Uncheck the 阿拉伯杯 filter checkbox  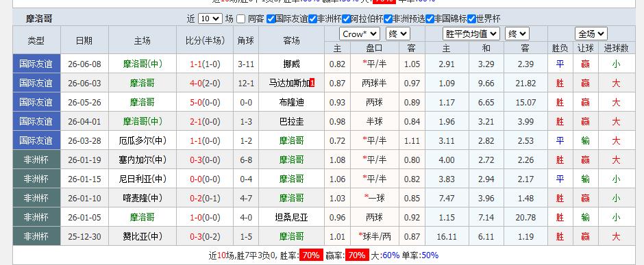pyautogui.click(x=346, y=19)
